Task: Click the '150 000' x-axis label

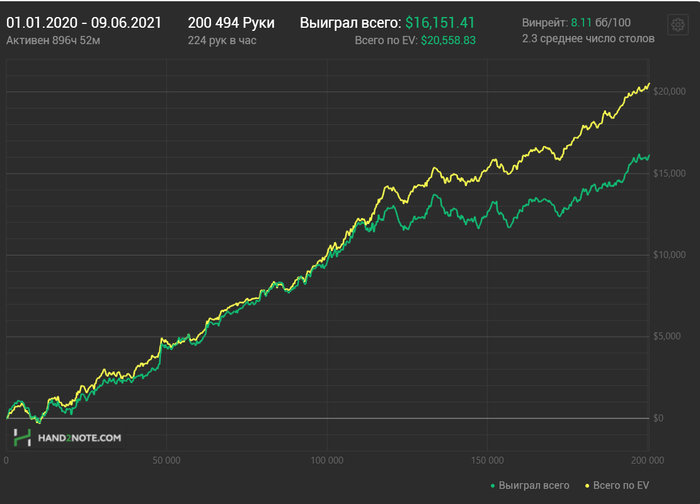Action: 487,460
